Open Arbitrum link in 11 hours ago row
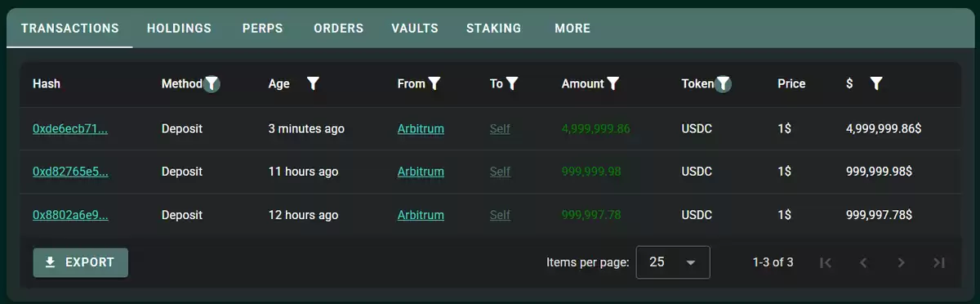980x304 pixels. pyautogui.click(x=421, y=172)
